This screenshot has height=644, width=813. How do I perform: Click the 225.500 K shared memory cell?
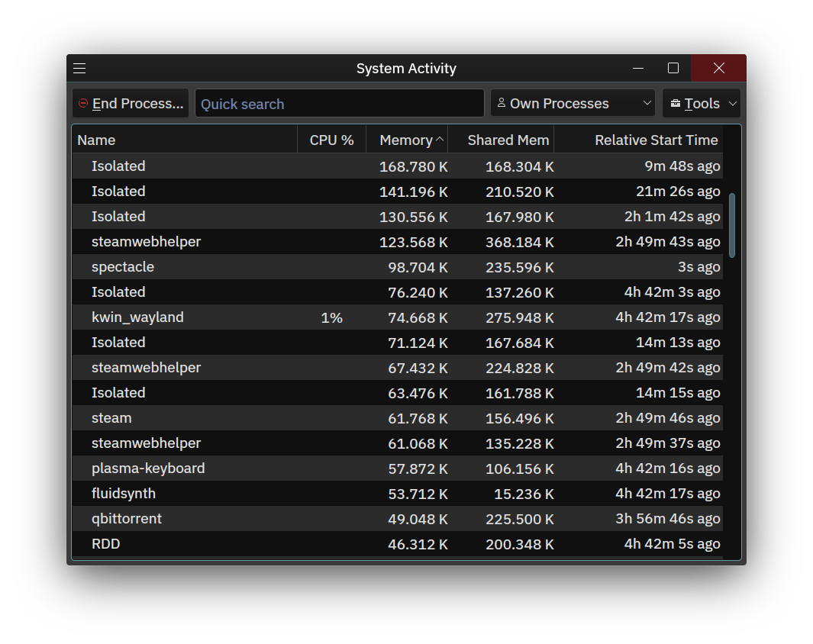point(520,519)
